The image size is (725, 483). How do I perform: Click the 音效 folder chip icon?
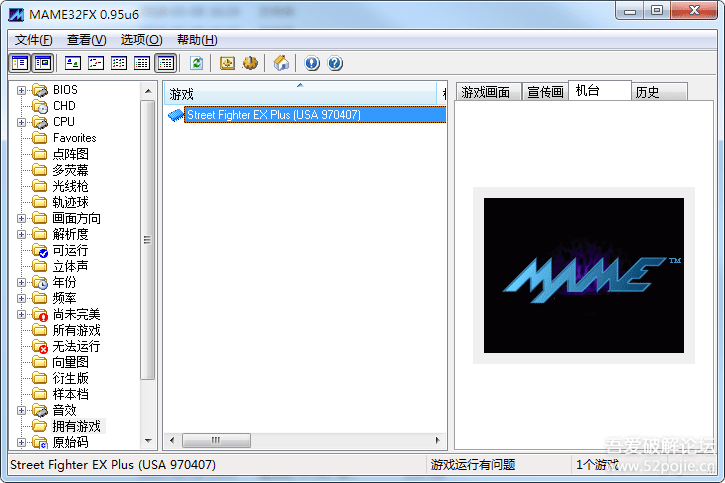click(40, 410)
